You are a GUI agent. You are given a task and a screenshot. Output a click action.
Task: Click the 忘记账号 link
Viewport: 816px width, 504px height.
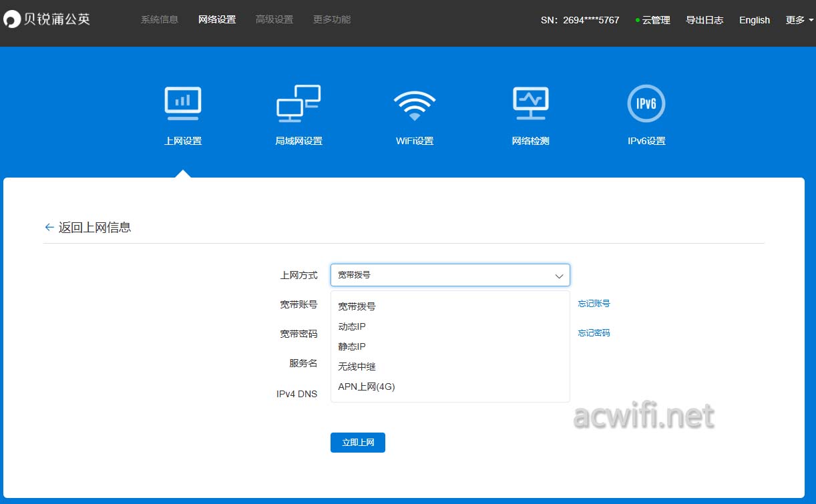pyautogui.click(x=594, y=304)
